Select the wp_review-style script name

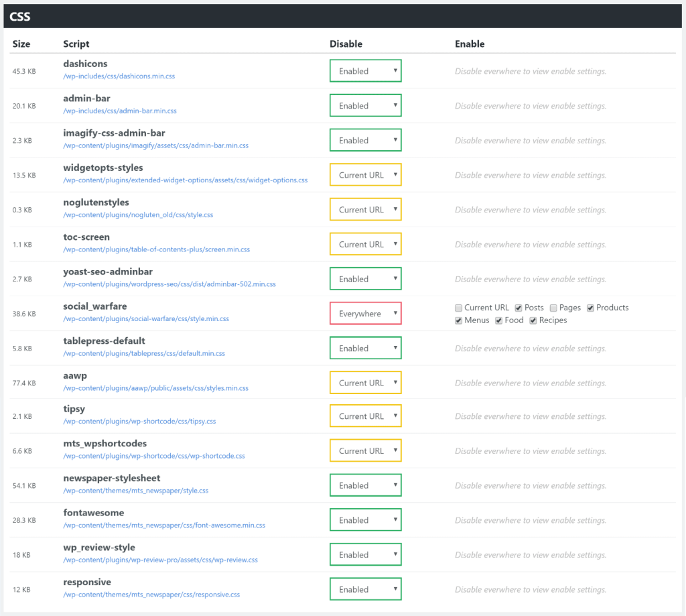click(x=99, y=547)
